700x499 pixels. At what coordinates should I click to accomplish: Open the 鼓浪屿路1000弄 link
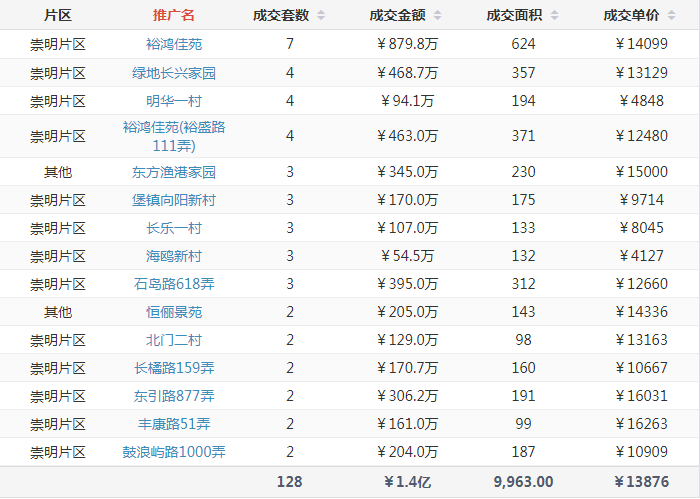[174, 452]
